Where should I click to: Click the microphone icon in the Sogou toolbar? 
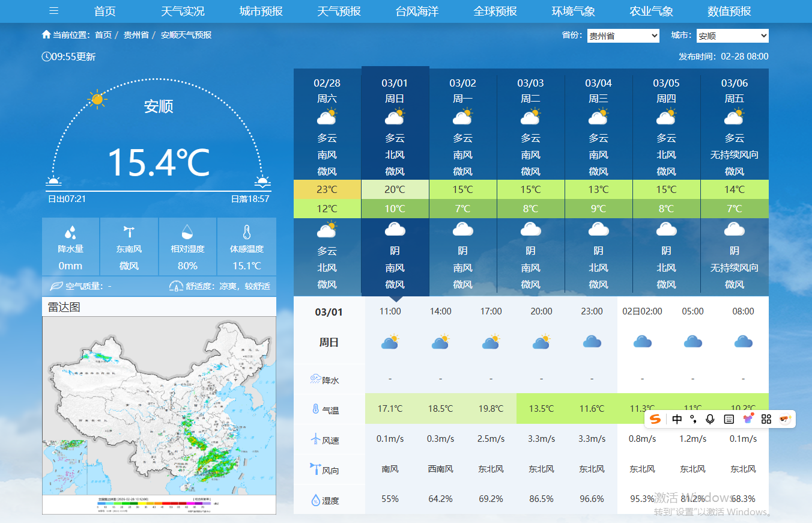[710, 419]
